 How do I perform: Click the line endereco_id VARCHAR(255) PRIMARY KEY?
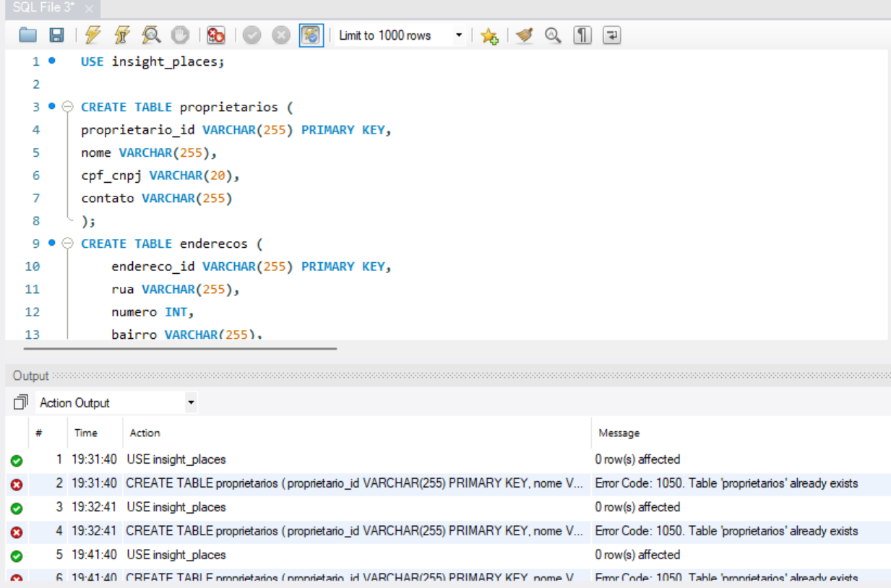click(x=251, y=266)
